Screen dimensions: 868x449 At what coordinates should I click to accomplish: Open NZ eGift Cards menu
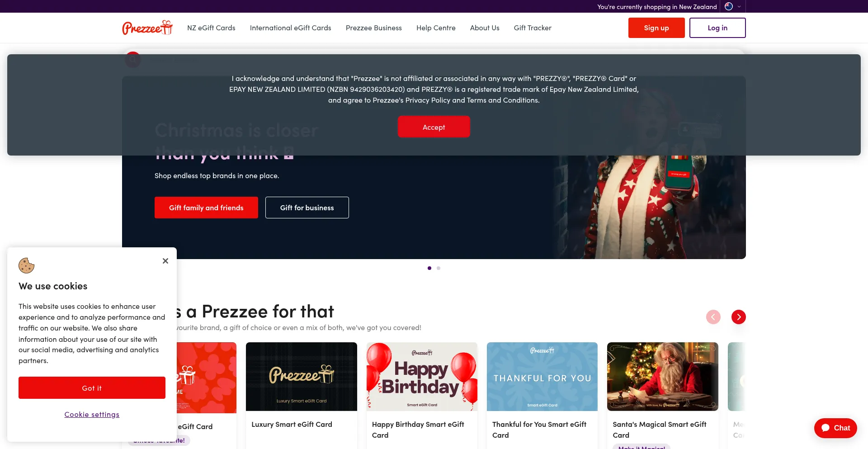[x=211, y=28]
